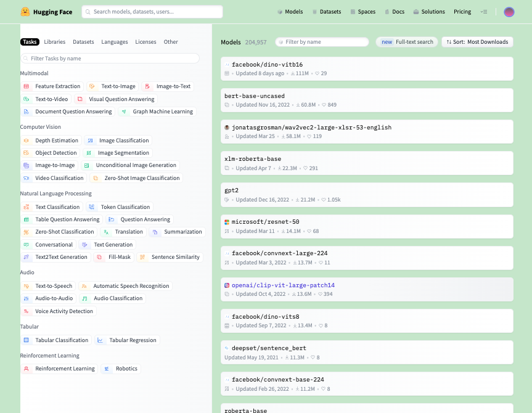The image size is (532, 413).
Task: Click the Text-to-Speech task icon
Action: (26, 286)
